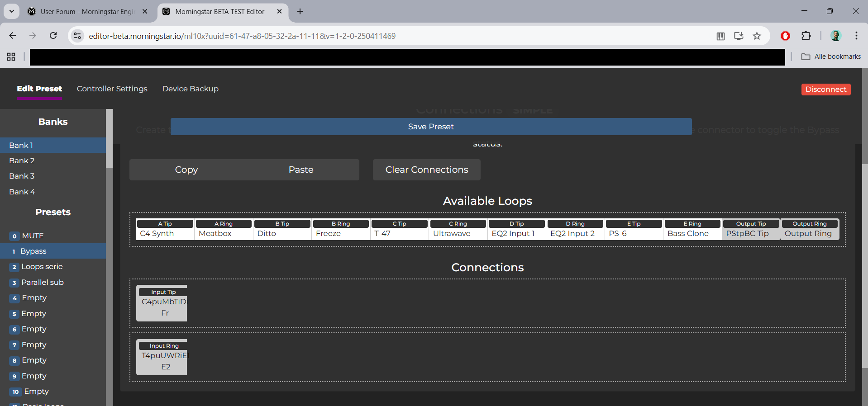Open the Extensions puzzle icon
The width and height of the screenshot is (868, 406).
pos(806,36)
